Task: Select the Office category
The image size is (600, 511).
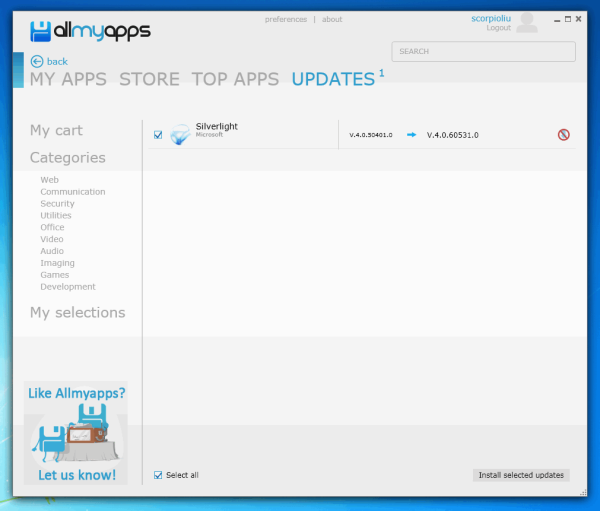Action: [x=52, y=227]
